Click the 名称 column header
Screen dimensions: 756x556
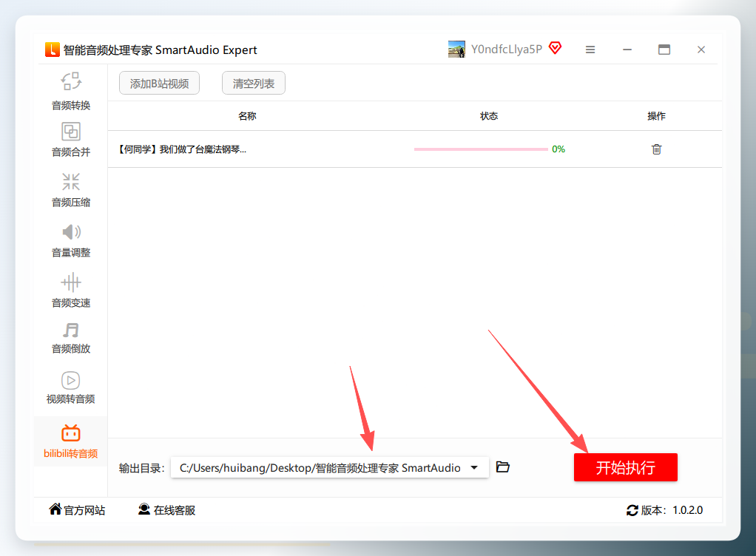(x=247, y=116)
